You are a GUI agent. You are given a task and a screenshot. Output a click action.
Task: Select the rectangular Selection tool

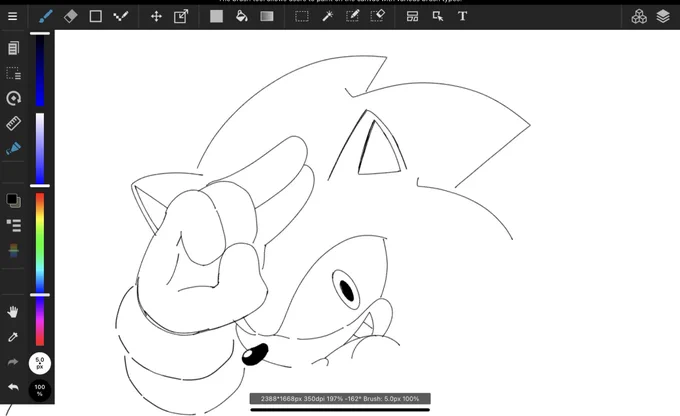pyautogui.click(x=302, y=16)
